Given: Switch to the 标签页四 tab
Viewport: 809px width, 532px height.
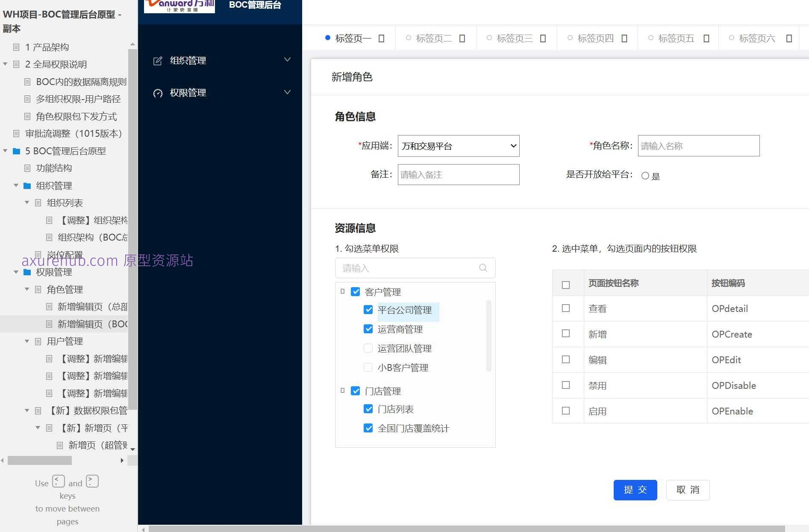Looking at the screenshot, I should [595, 38].
